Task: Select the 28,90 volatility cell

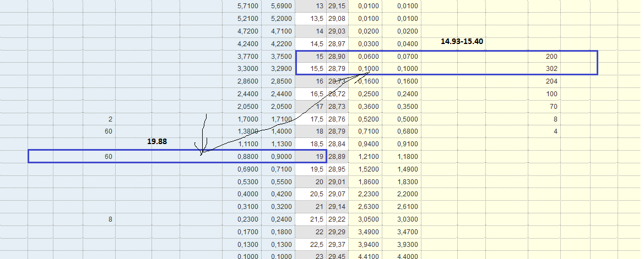Action: [x=336, y=57]
